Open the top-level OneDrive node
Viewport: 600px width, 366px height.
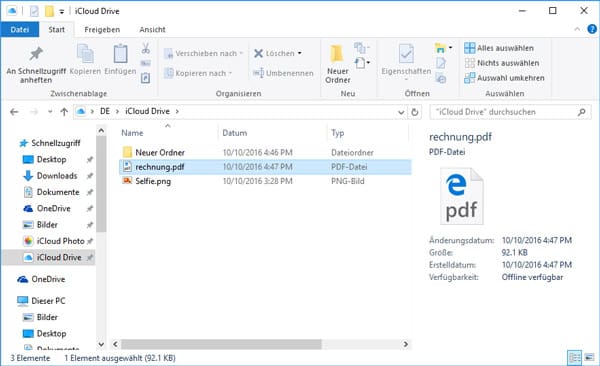click(x=48, y=279)
